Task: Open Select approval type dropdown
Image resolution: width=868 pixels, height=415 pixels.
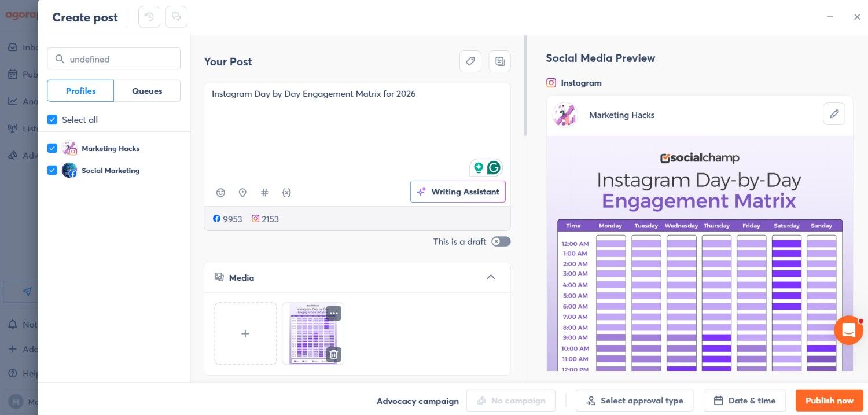Action: click(635, 401)
